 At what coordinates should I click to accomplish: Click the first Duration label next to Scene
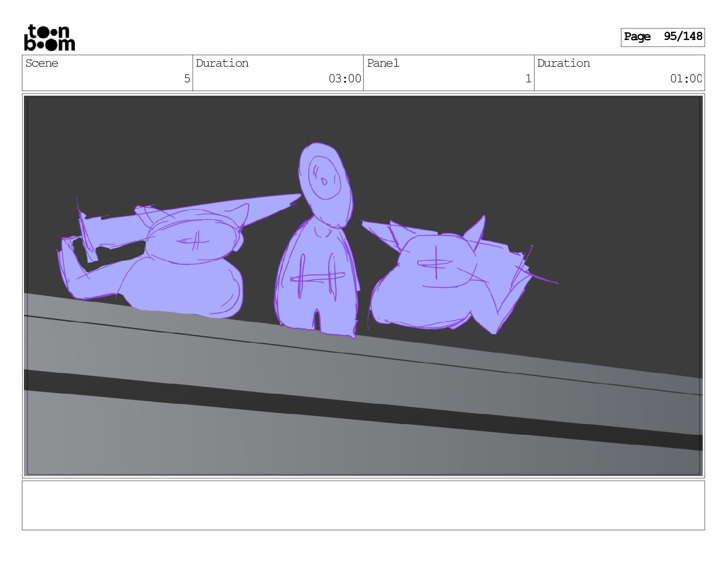pyautogui.click(x=222, y=63)
